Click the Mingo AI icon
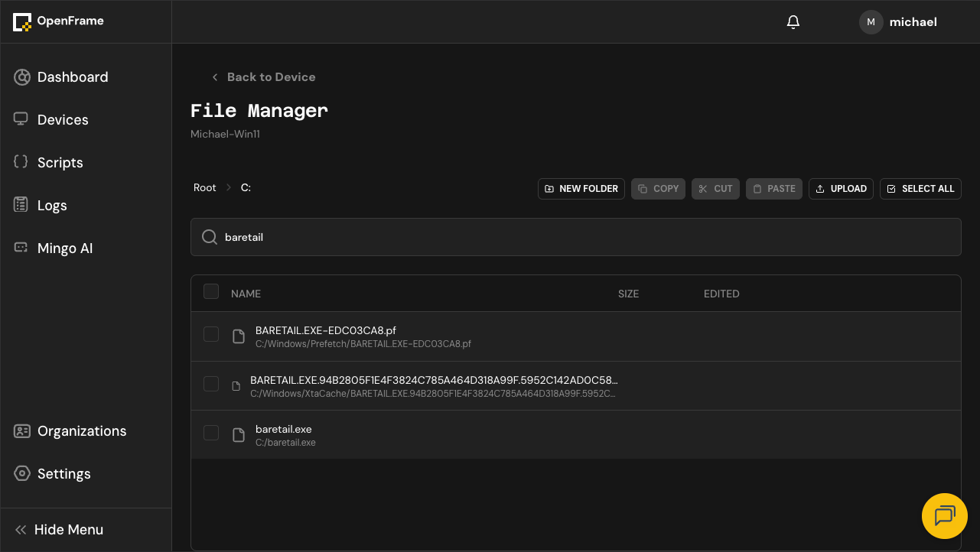Screen dimensions: 980x552 pos(21,248)
